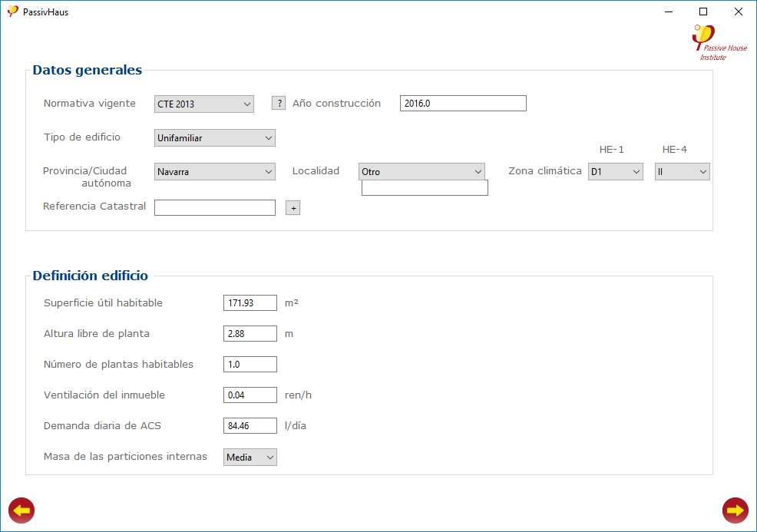Open the HE-1 zona climática dropdown

coord(615,172)
